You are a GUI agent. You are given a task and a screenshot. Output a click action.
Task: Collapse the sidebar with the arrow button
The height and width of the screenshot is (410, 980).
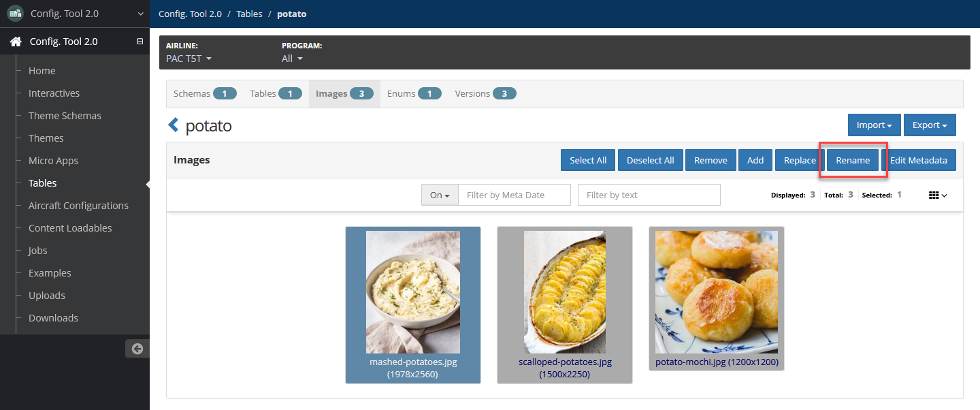[137, 349]
